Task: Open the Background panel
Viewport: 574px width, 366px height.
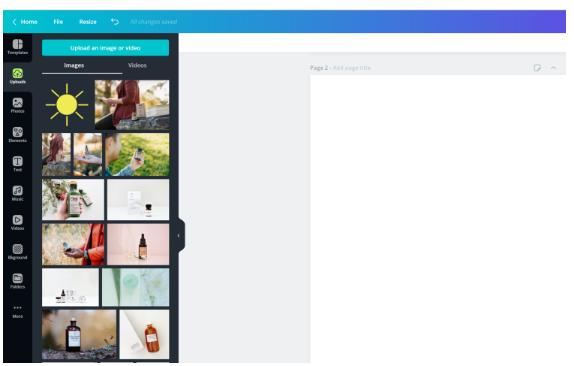Action: pyautogui.click(x=17, y=252)
